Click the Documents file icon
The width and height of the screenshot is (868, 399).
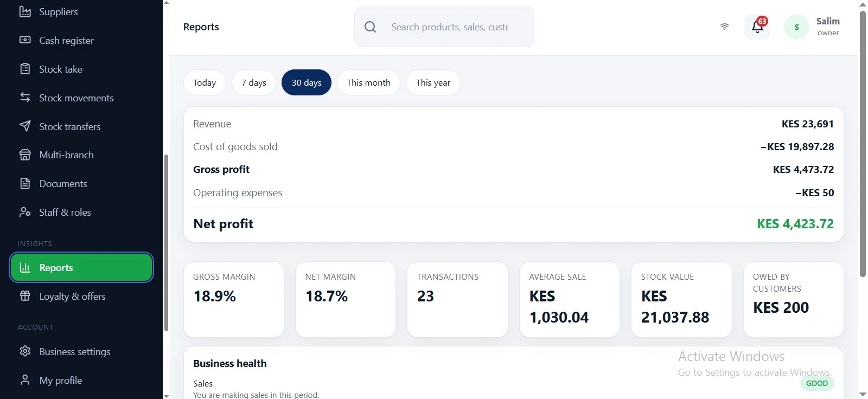coord(25,183)
